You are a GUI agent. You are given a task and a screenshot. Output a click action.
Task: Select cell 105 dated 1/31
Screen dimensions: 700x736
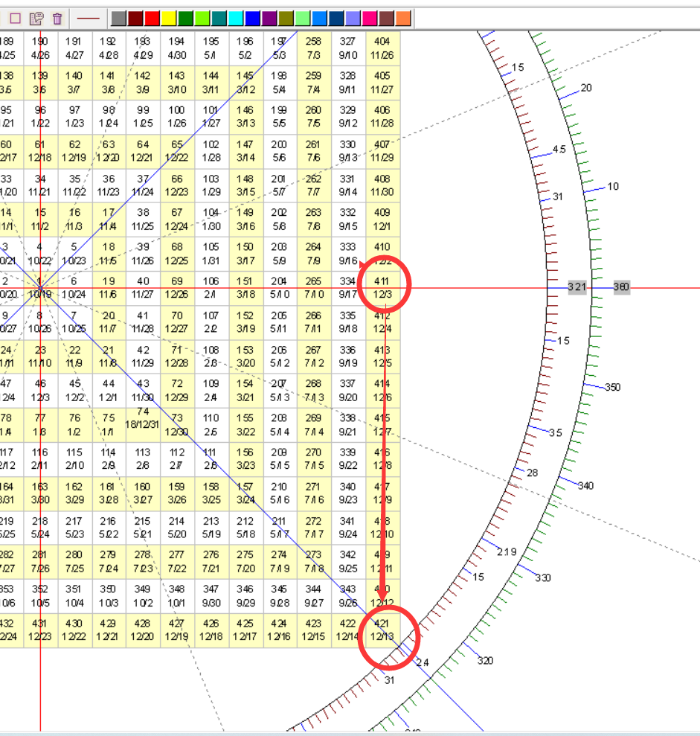point(211,254)
